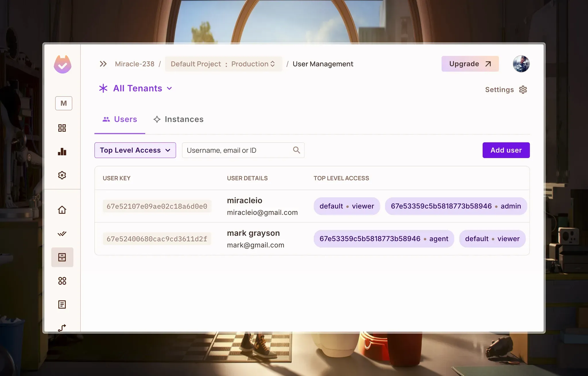Open the double-checkmark icon in the sidebar

click(x=62, y=233)
